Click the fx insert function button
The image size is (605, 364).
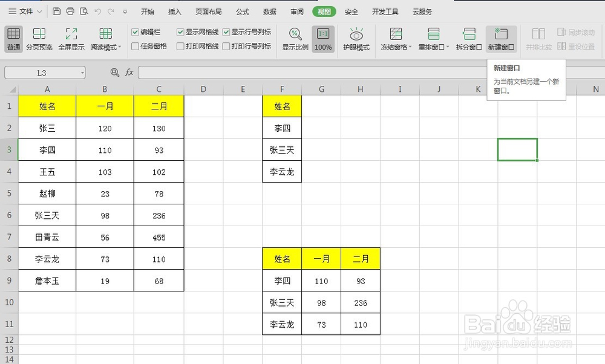point(128,72)
